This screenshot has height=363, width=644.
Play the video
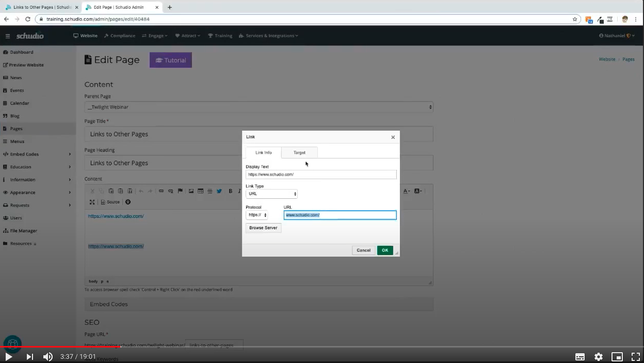[9, 356]
